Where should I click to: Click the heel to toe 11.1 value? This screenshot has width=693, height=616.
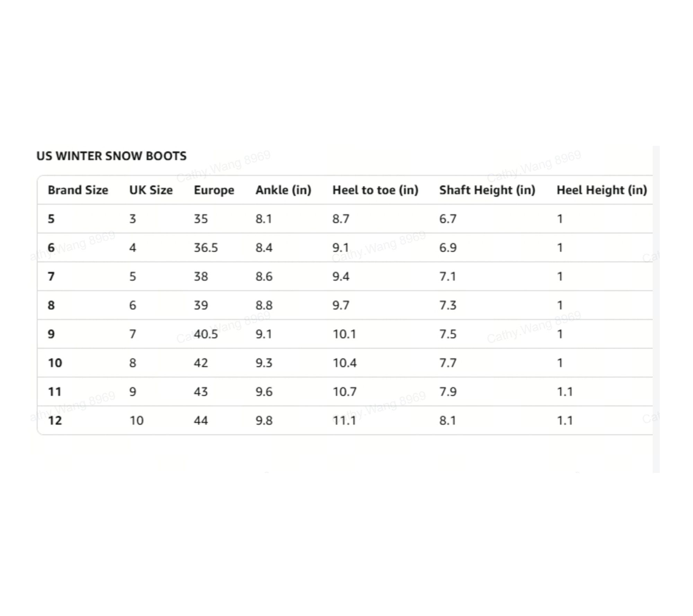(344, 421)
